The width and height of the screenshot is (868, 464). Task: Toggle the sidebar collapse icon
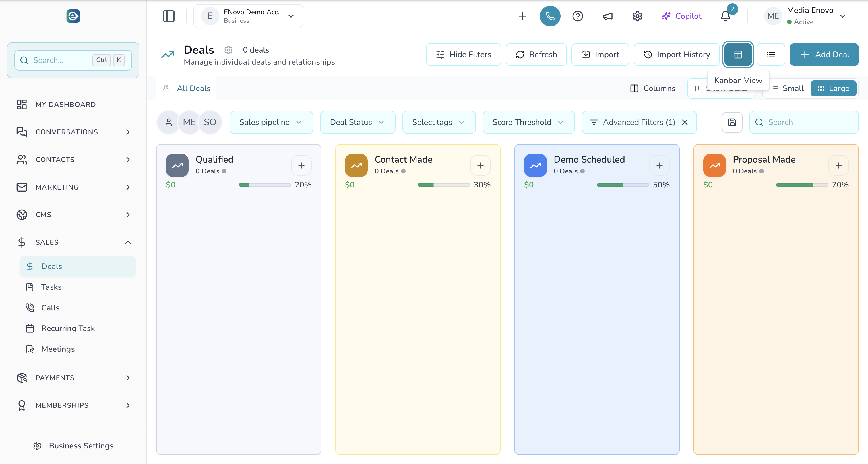[x=169, y=16]
